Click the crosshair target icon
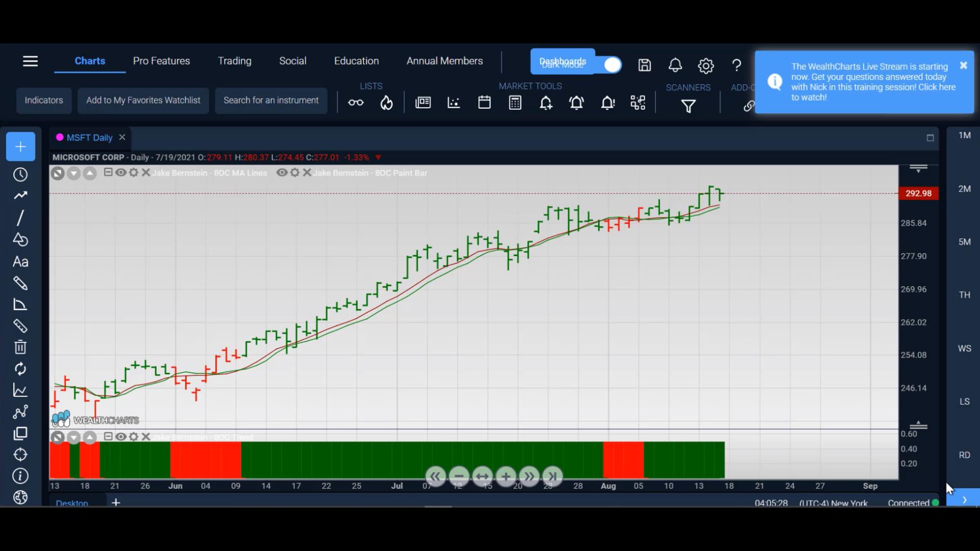 click(20, 455)
